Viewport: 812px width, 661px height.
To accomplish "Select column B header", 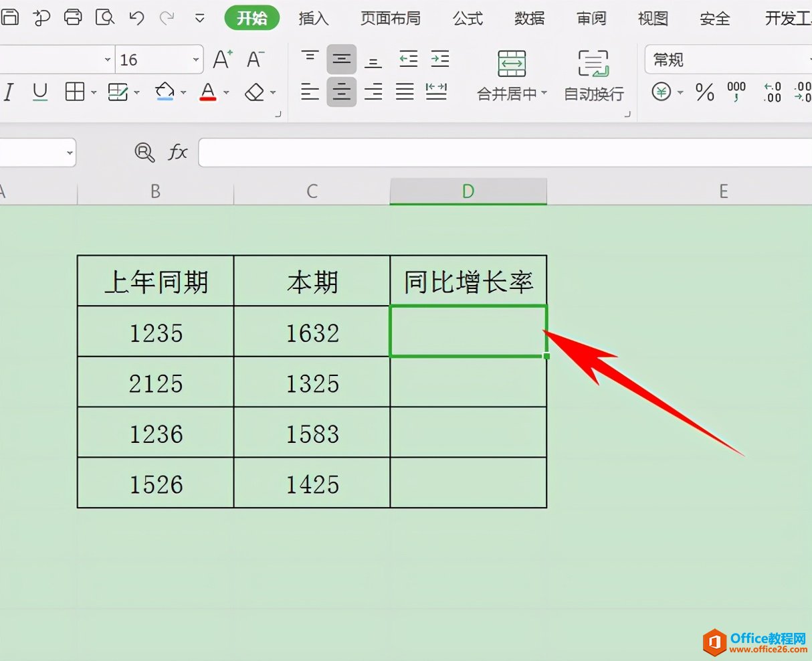I will point(155,192).
